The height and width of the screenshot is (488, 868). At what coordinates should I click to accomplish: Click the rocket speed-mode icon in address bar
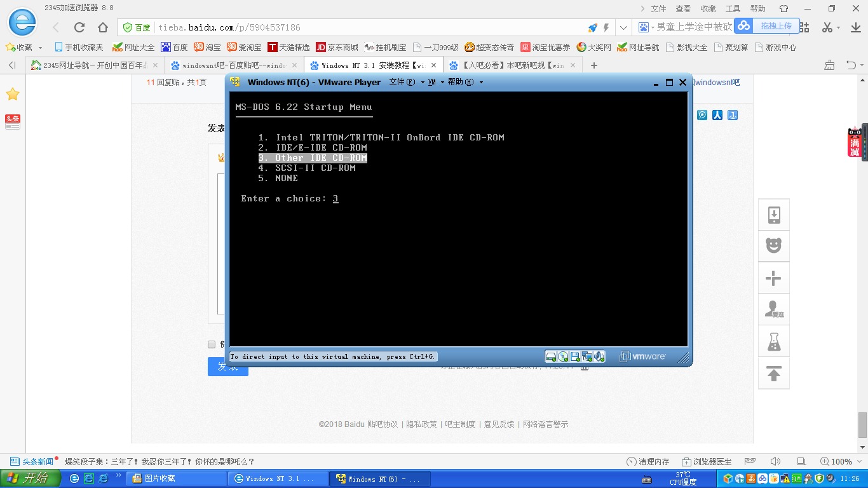coord(592,28)
